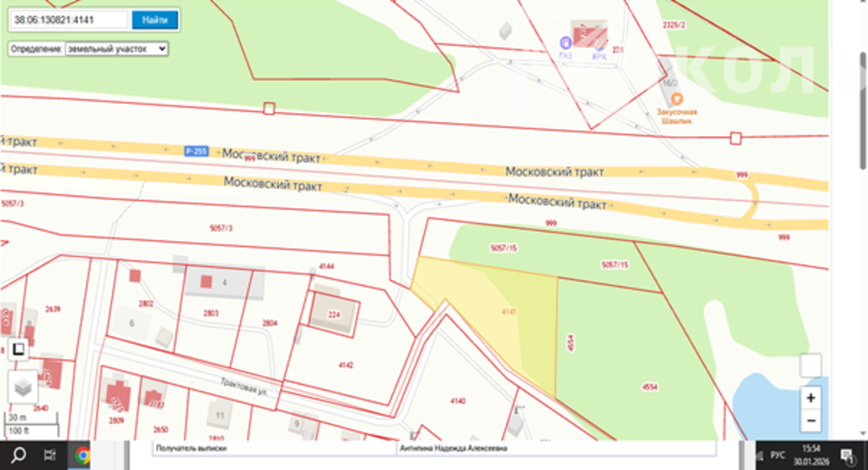Click parcel label 4144
Screen dimensions: 868x470
(x=326, y=266)
